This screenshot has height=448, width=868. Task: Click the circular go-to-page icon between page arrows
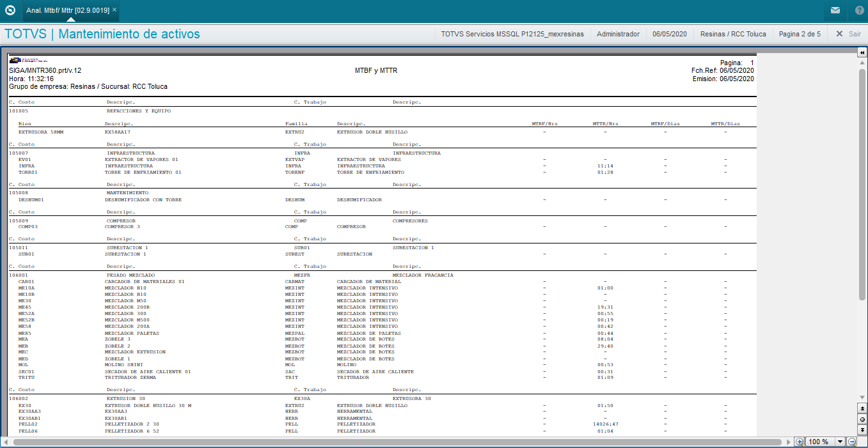point(862,419)
